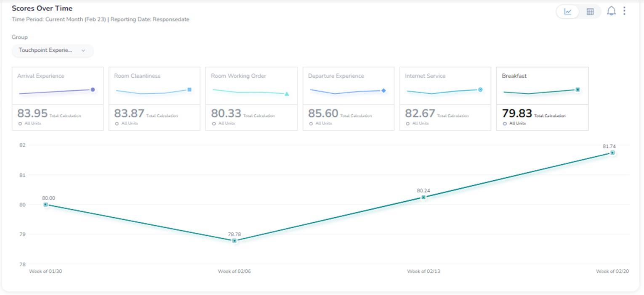This screenshot has width=644, height=295.
Task: Expand Group dropdown chevron arrow
Action: (x=83, y=50)
